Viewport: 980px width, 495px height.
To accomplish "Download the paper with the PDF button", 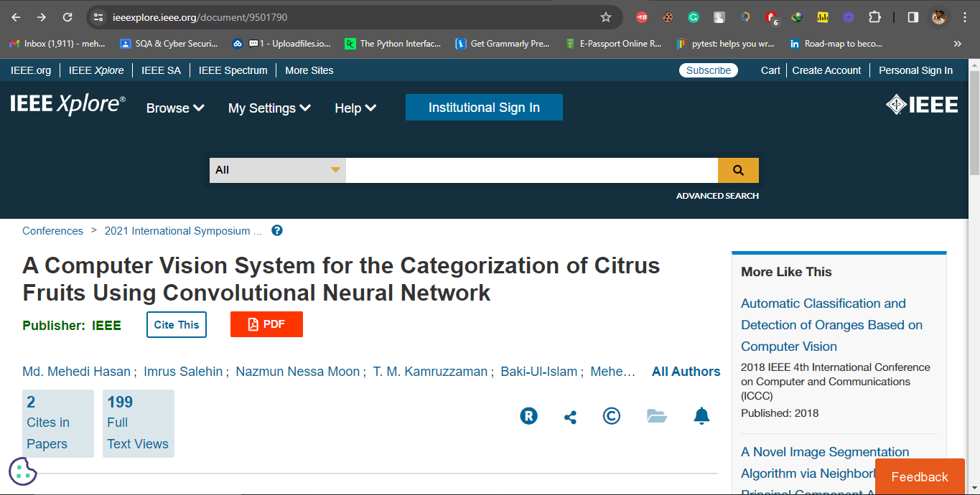I will click(x=266, y=324).
